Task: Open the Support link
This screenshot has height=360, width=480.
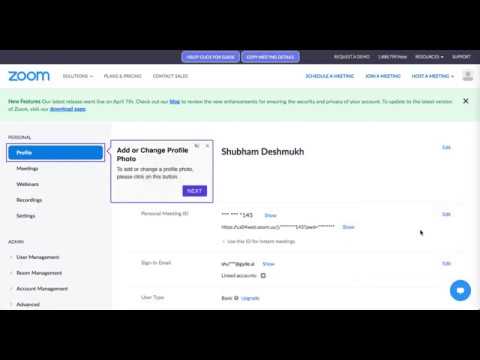Action: [x=461, y=57]
